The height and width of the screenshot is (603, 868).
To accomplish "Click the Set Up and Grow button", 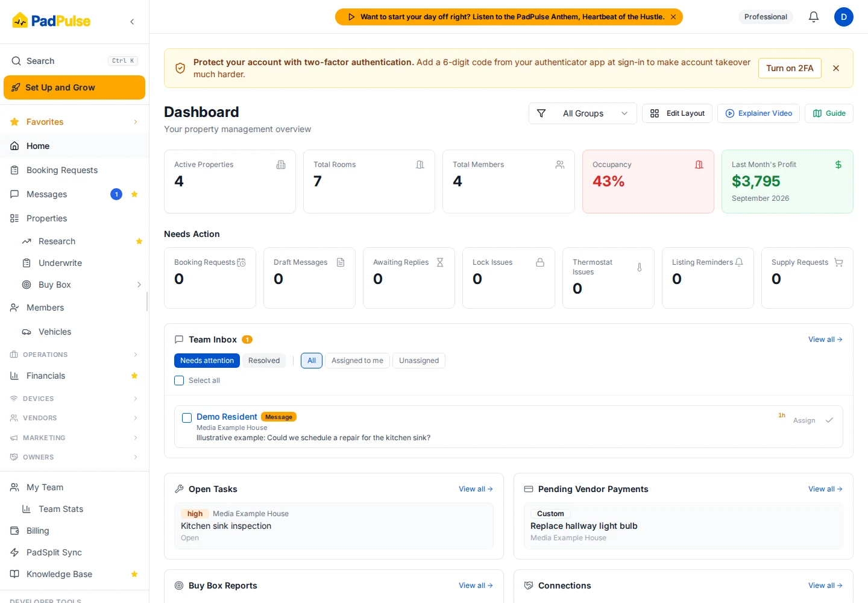I will [x=74, y=87].
